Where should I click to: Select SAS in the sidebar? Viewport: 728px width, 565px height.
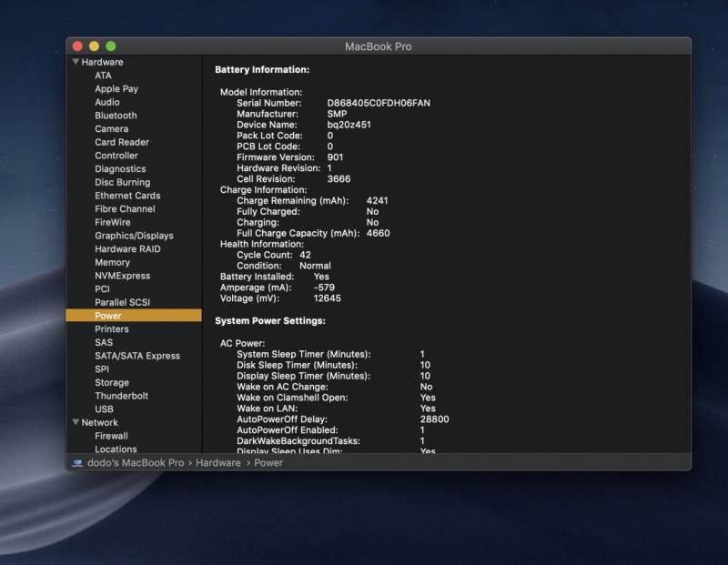(x=104, y=343)
